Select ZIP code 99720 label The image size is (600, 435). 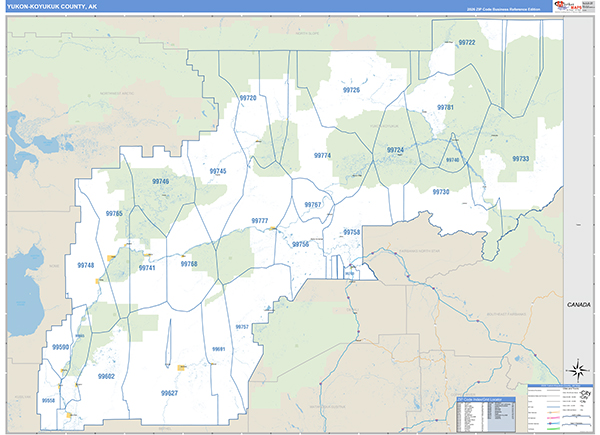(x=248, y=98)
